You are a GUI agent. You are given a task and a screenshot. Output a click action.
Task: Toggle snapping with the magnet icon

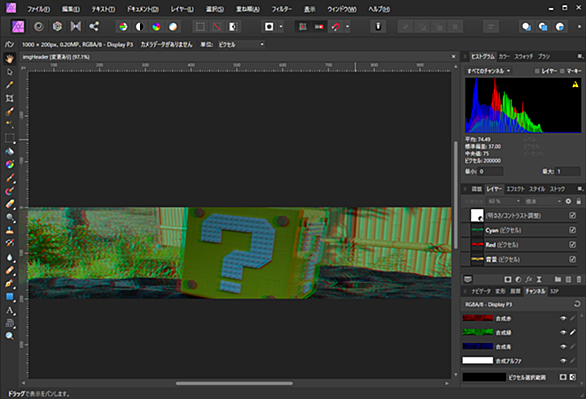coord(336,27)
